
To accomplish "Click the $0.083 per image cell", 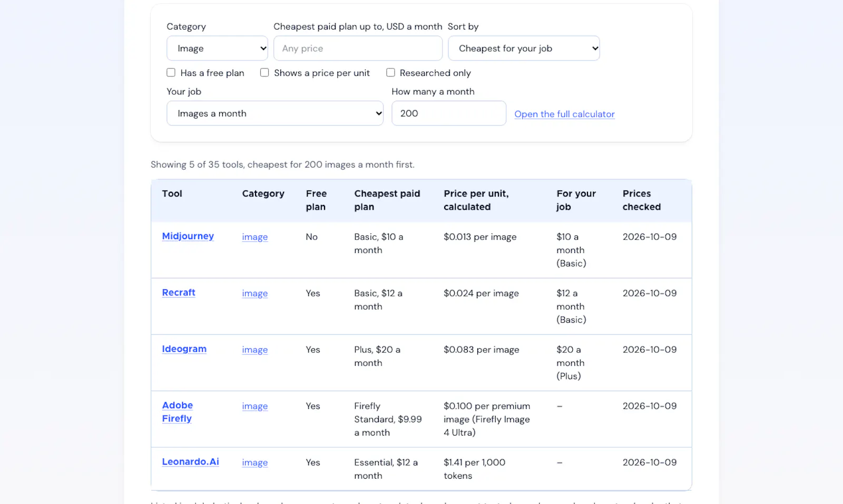I will pyautogui.click(x=482, y=350).
